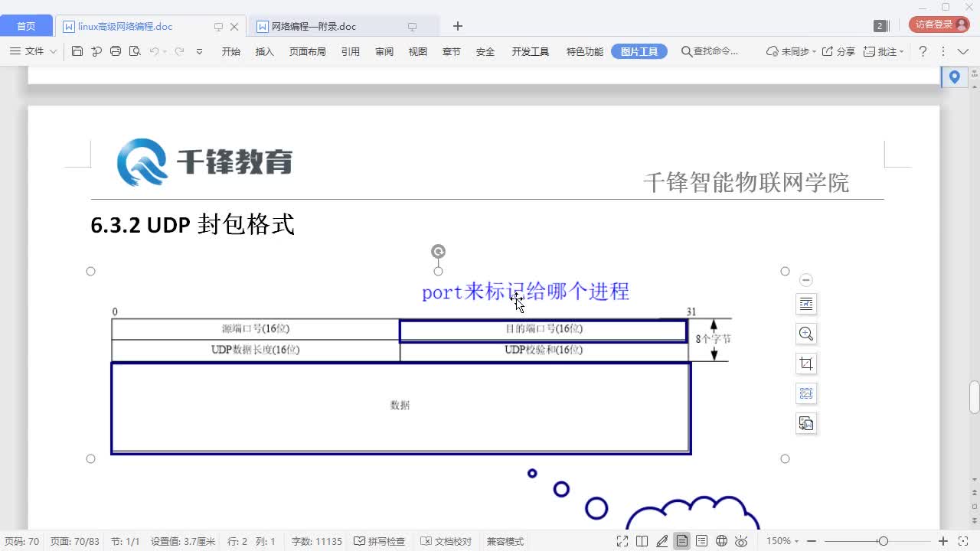This screenshot has height=551, width=980.
Task: Click the picture text-recognition frame icon
Action: click(x=806, y=393)
